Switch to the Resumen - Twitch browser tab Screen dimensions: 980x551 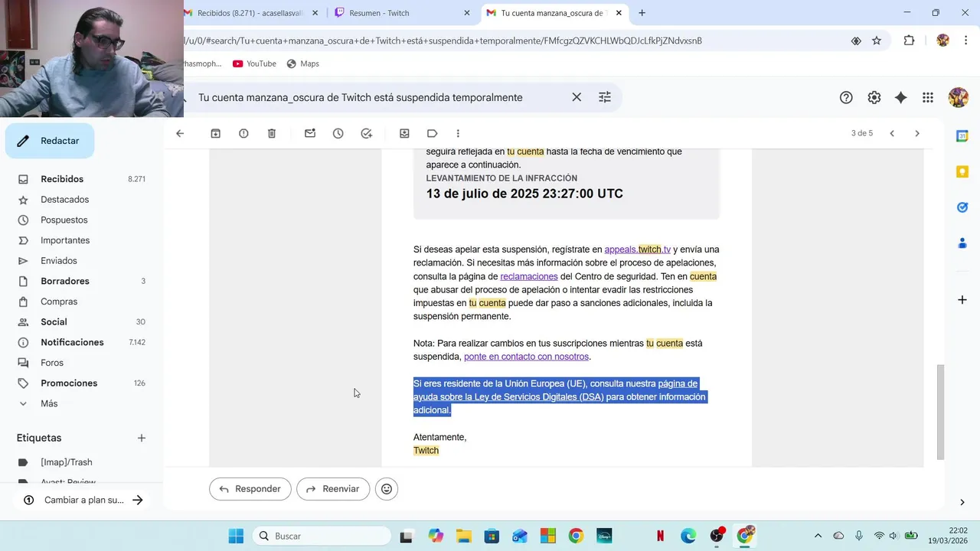pos(402,13)
